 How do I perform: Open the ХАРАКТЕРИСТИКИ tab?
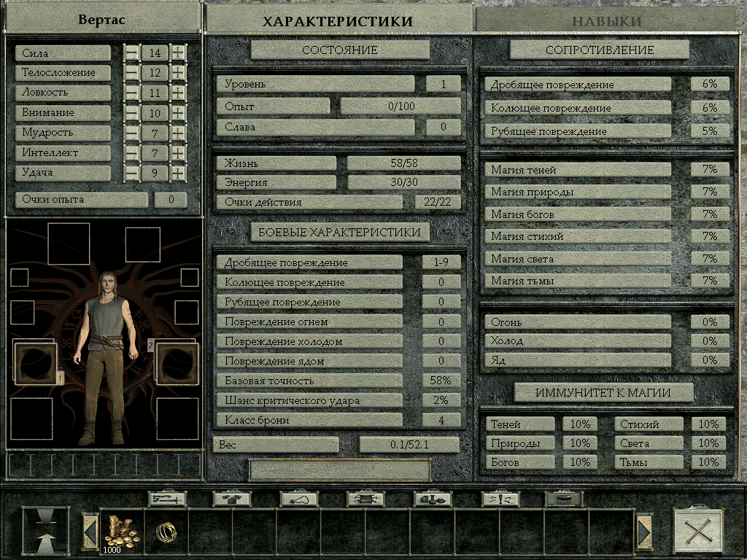[x=338, y=20]
